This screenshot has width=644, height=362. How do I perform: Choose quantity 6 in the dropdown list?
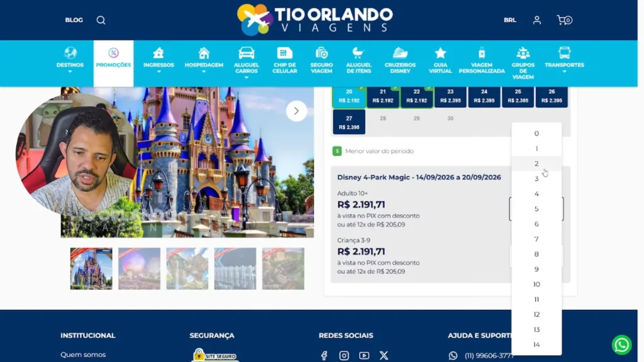[x=536, y=224]
